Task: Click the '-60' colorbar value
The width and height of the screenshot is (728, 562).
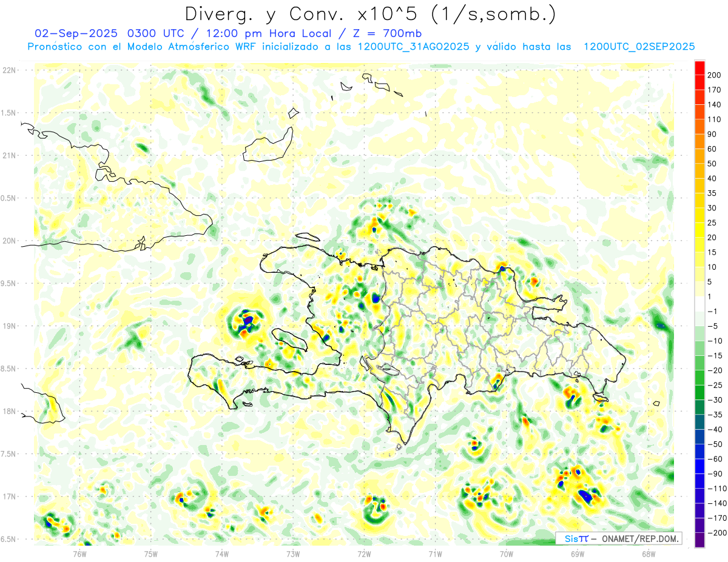Action: (715, 459)
